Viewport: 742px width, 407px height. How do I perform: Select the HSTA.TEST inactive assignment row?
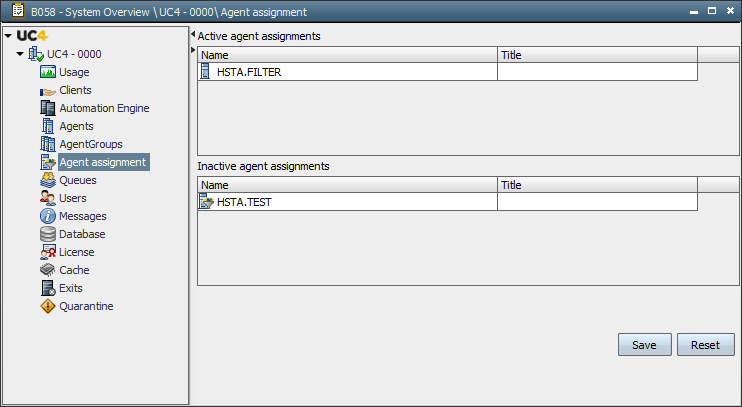[x=448, y=202]
